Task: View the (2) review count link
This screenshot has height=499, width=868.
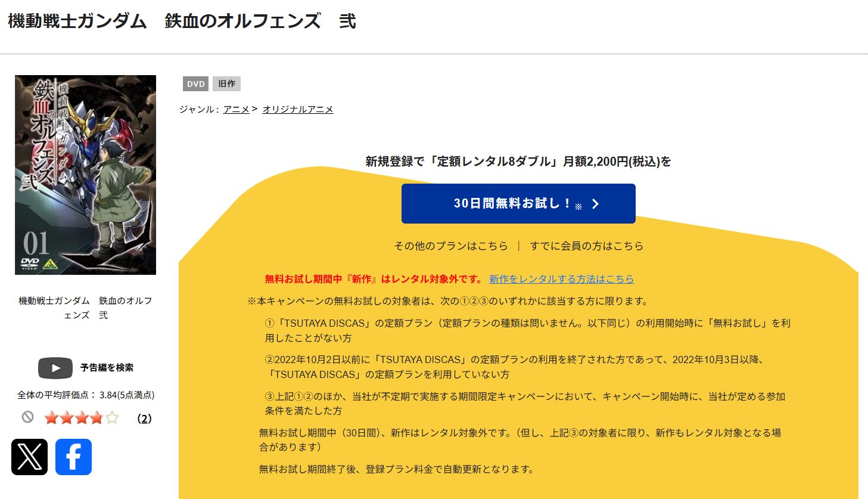Action: pos(144,419)
